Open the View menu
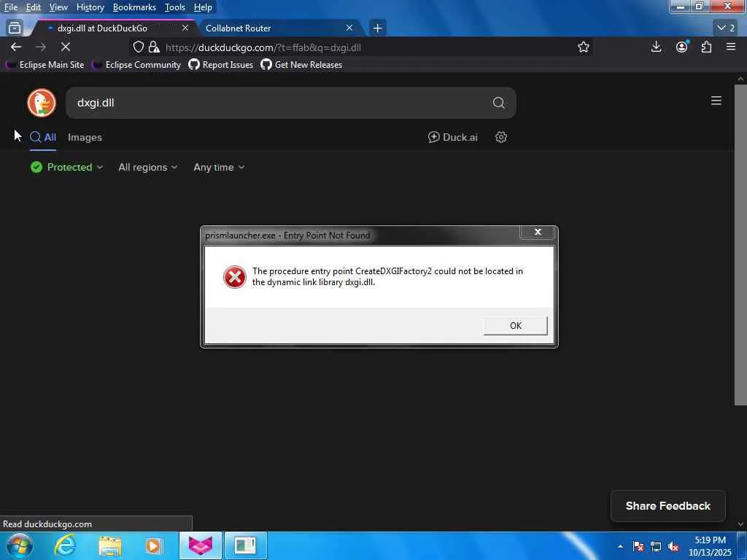The image size is (747, 560). (58, 7)
